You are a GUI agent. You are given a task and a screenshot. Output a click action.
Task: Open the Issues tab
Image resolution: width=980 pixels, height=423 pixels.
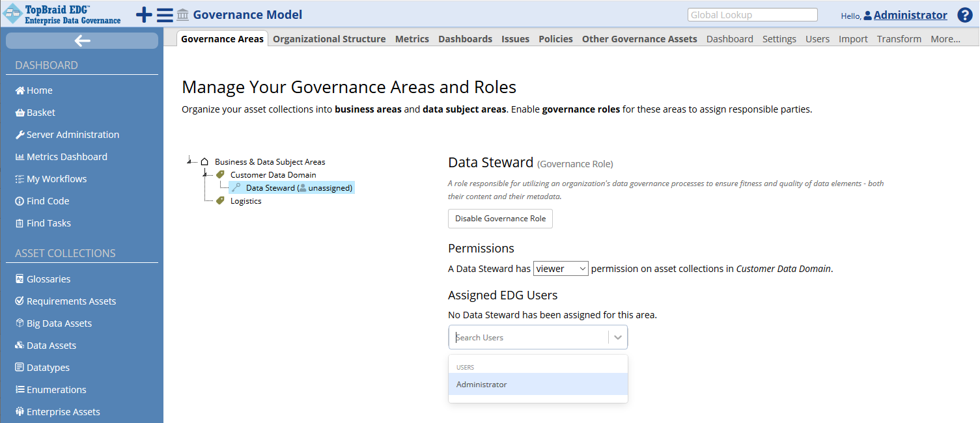point(515,38)
